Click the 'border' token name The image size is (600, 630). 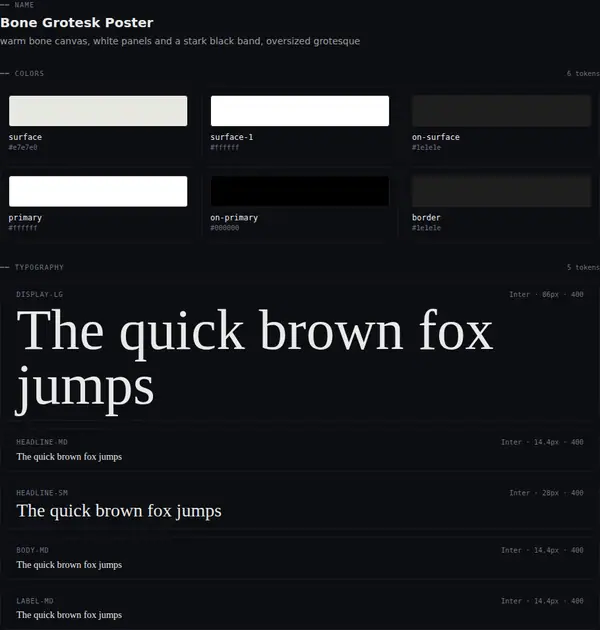(426, 217)
